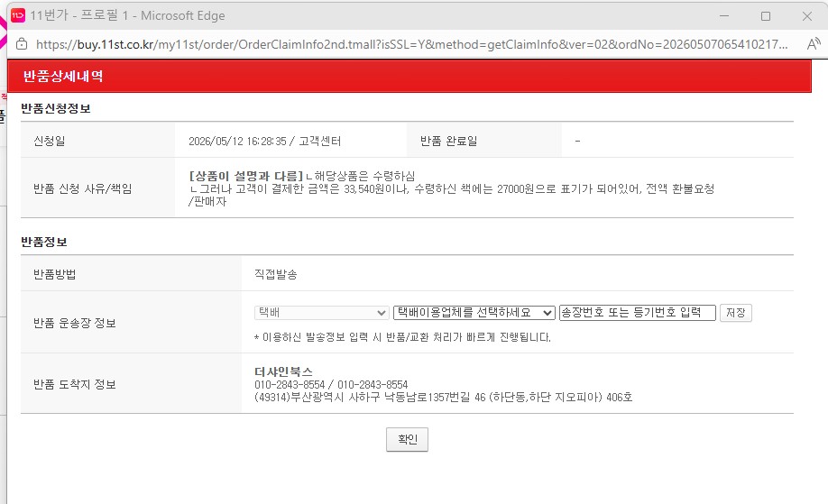Confirm with the 확인 button
Viewport: 828px width, 504px height.
(x=407, y=439)
